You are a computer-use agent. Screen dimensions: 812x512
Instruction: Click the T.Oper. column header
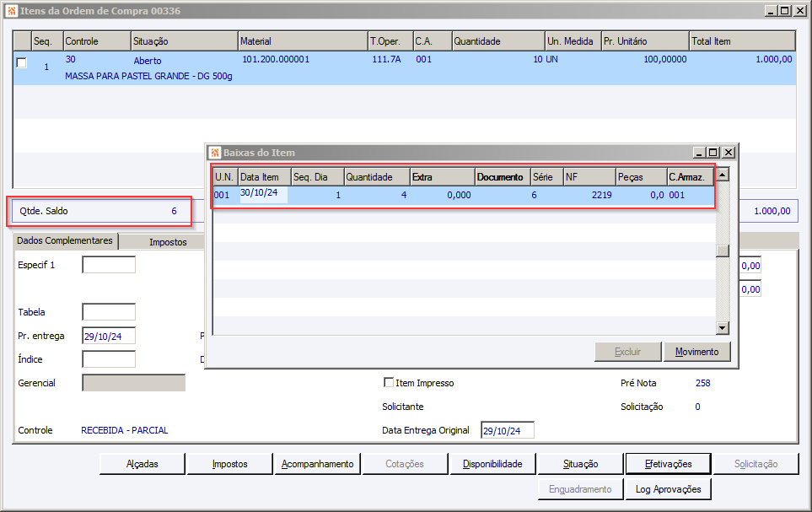click(x=390, y=41)
